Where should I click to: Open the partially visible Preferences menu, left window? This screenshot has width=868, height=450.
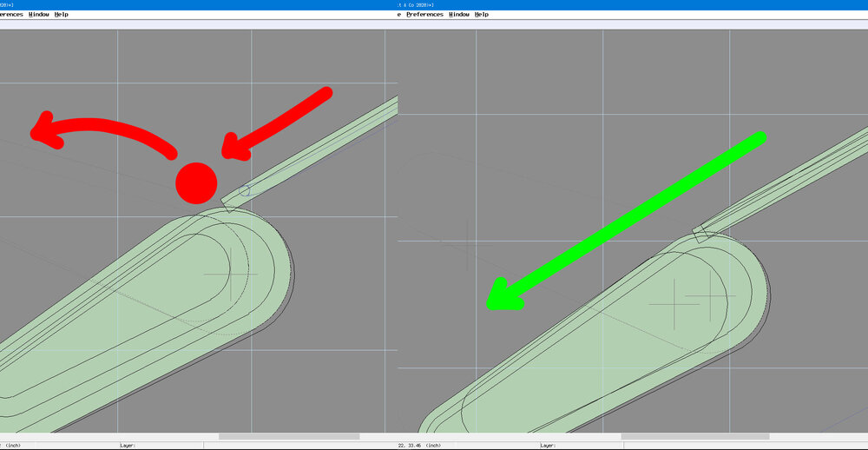tap(11, 15)
